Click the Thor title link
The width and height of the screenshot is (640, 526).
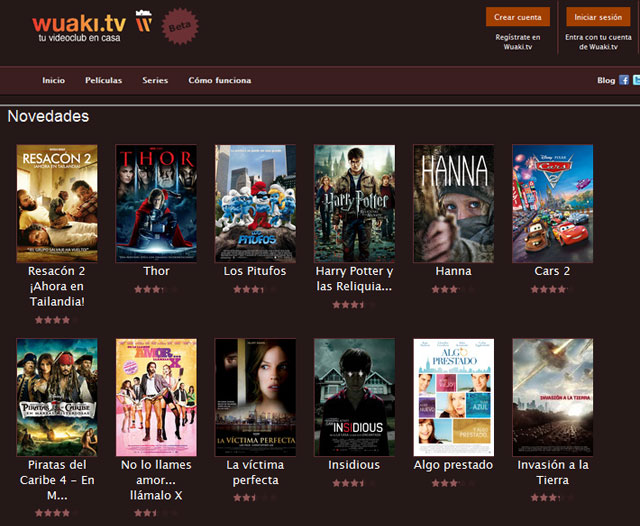tap(156, 271)
